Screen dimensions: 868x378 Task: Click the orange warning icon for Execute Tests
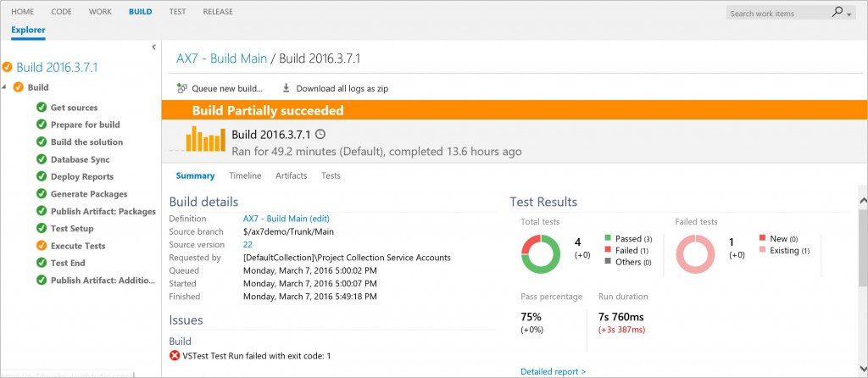click(x=41, y=246)
